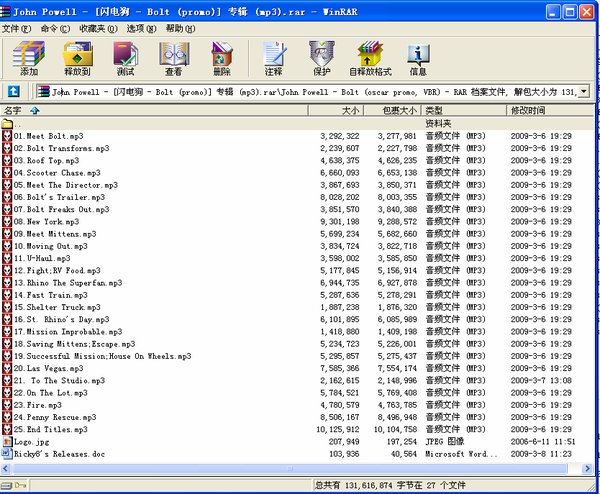Image resolution: width=600 pixels, height=494 pixels.
Task: Click status bar total 131,616,874 bytes text
Action: (390, 485)
